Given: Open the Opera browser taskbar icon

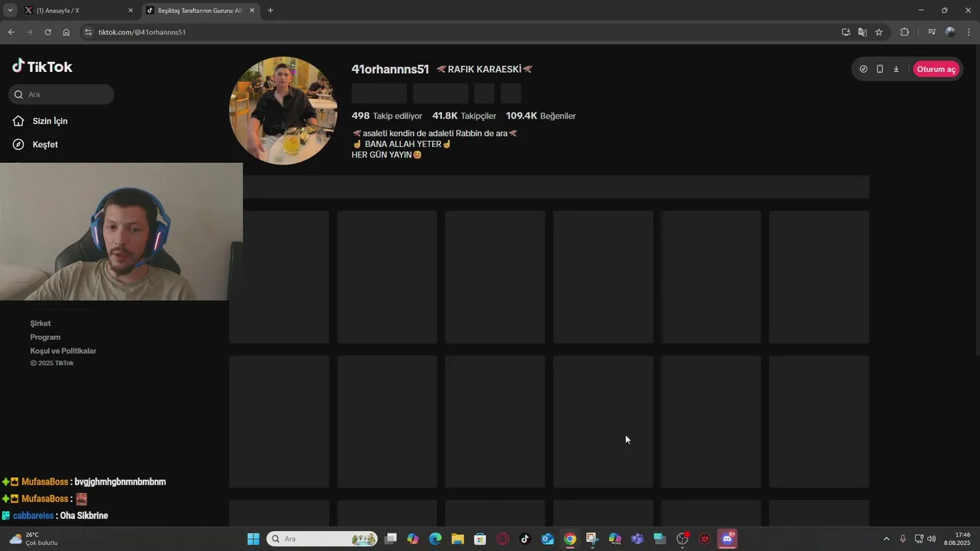Looking at the screenshot, I should pos(503,539).
